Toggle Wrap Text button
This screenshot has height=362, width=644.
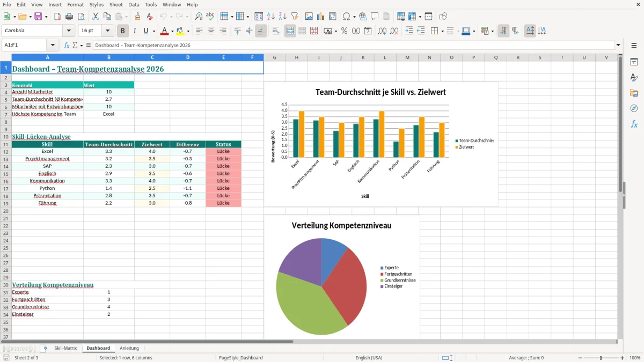(x=276, y=31)
